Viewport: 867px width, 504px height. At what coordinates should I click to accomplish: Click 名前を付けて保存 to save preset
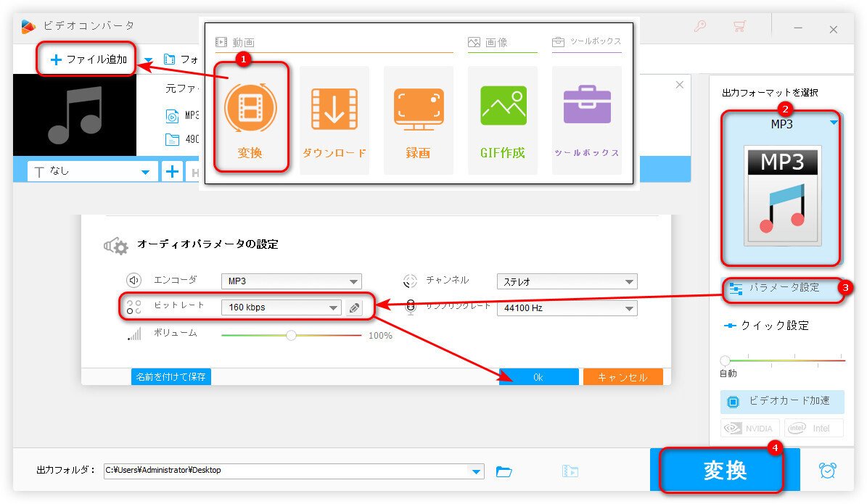click(170, 376)
